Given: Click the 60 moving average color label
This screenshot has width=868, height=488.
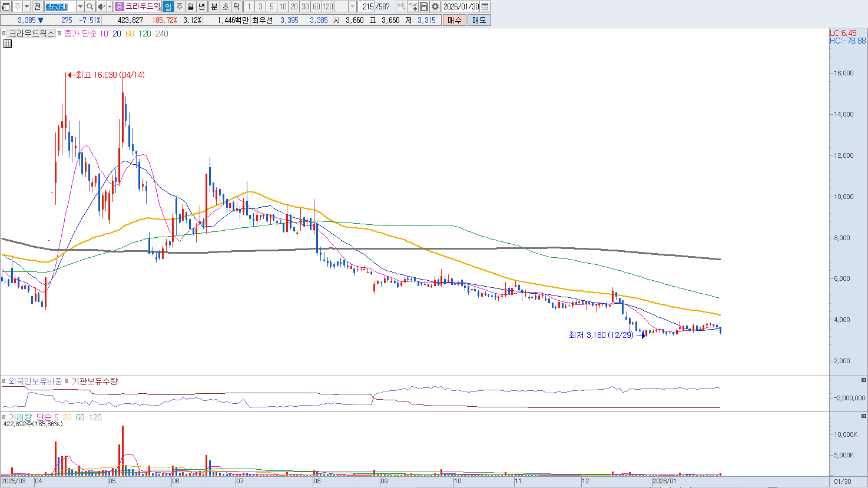Looking at the screenshot, I should 130,34.
